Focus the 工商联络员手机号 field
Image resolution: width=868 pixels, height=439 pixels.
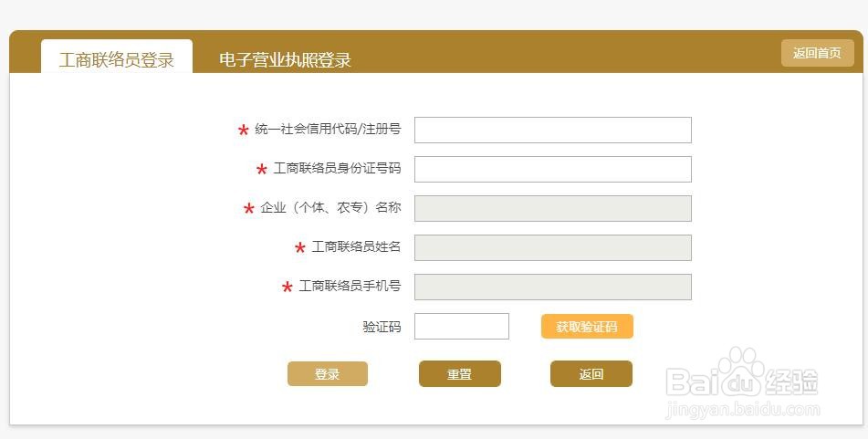[x=552, y=287]
